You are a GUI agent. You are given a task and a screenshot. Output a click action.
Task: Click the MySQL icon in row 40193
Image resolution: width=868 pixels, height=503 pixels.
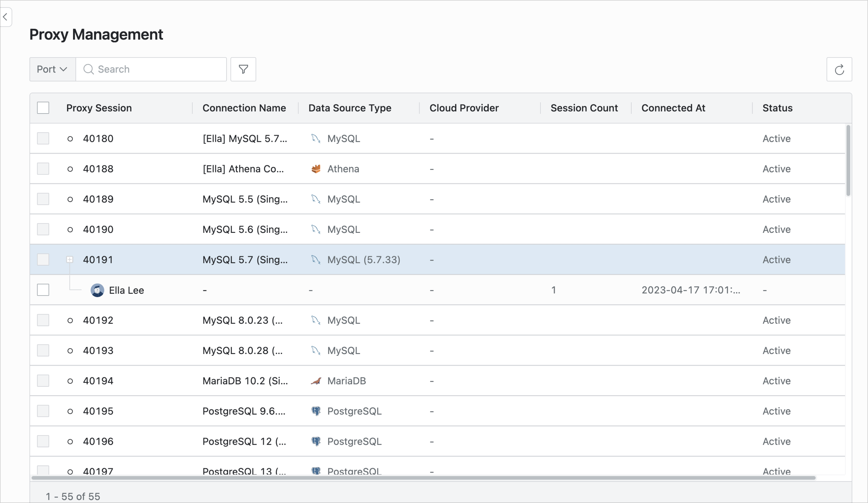(316, 350)
